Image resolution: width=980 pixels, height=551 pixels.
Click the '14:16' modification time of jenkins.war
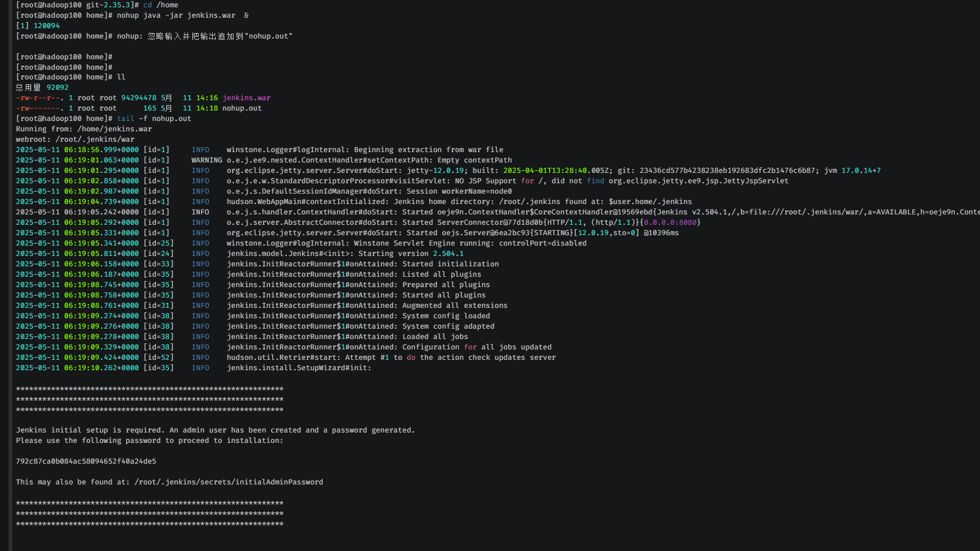pos(207,98)
